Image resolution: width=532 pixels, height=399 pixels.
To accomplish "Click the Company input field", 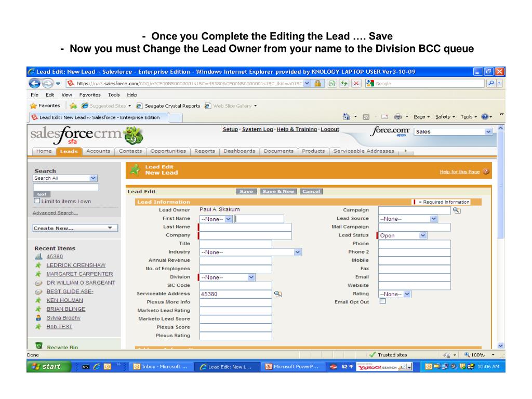I will pos(246,235).
